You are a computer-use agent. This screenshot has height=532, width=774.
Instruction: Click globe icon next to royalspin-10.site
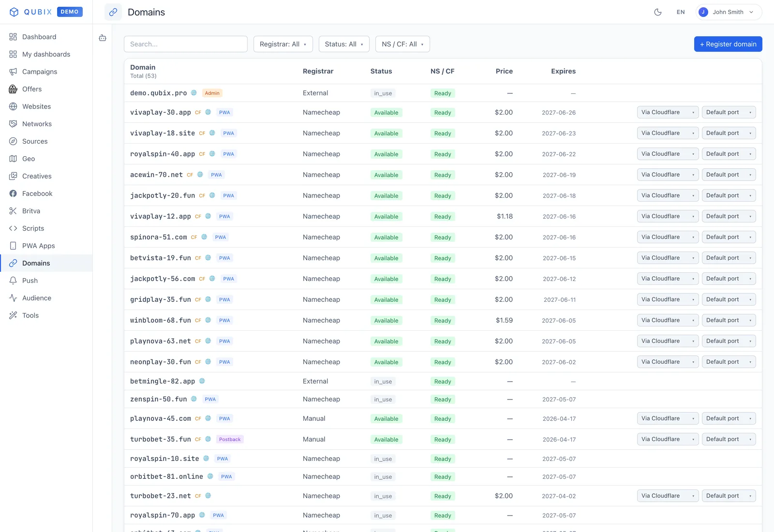[x=206, y=458]
